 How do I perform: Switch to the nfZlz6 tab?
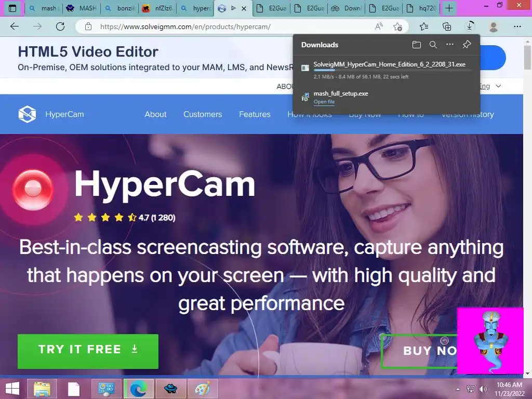[157, 8]
